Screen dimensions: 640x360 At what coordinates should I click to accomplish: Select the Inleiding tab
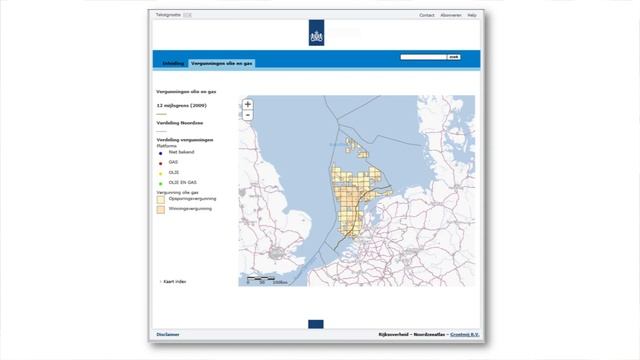tap(173, 63)
